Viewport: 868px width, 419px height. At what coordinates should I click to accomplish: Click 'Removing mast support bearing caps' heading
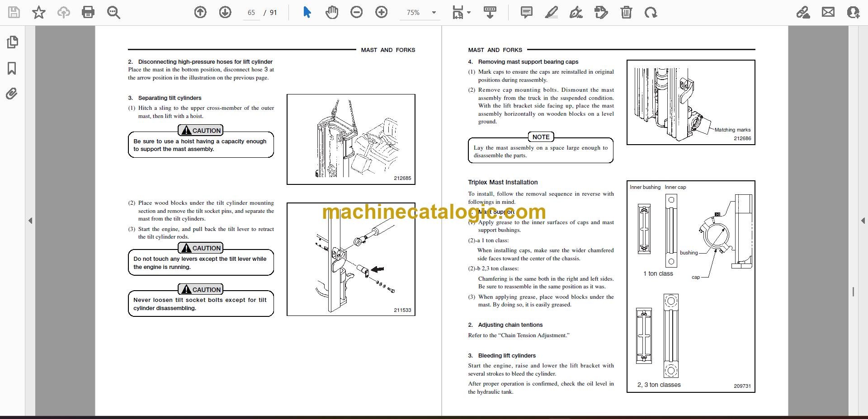pos(528,61)
